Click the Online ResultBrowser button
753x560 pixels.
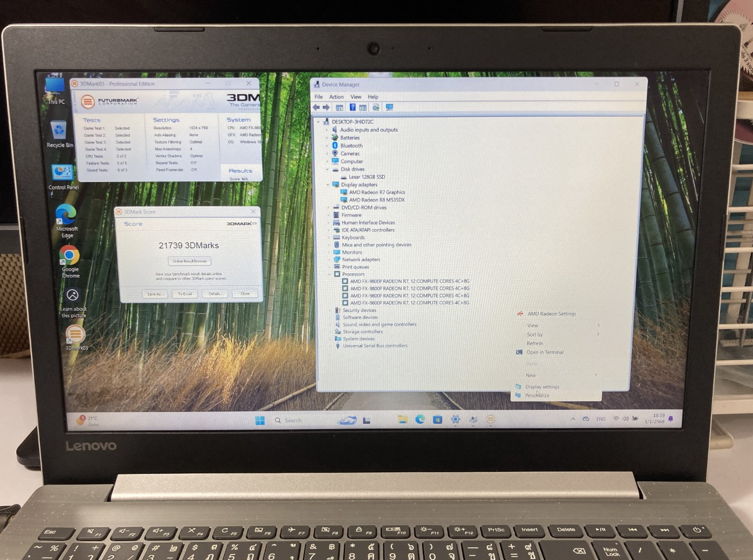pyautogui.click(x=189, y=261)
